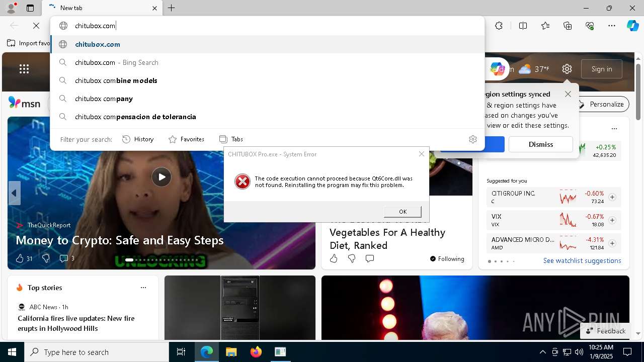Select the chitubox.com URL suggestion
644x362 pixels.
267,44
